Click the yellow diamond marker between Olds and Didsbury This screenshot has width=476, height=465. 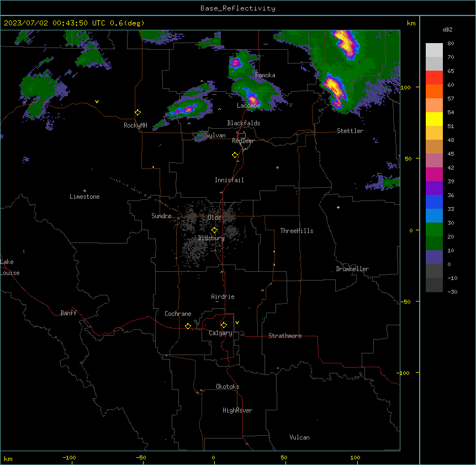[x=215, y=230]
